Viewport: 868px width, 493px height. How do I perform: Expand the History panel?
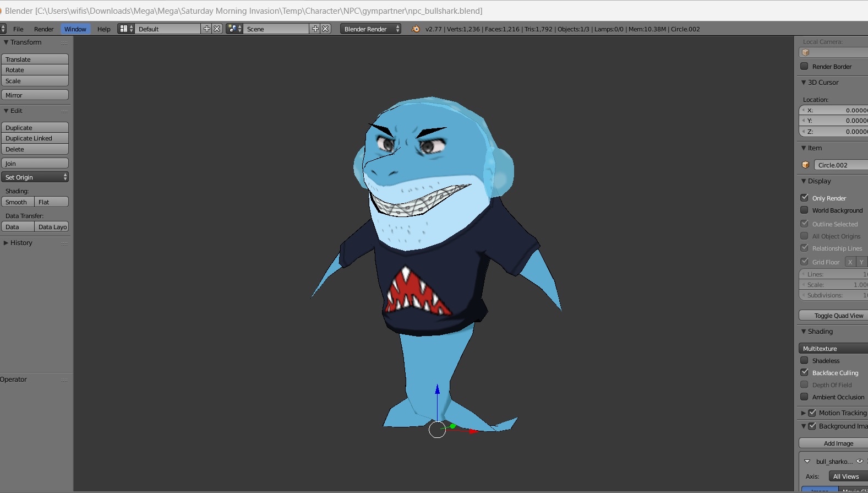click(6, 243)
